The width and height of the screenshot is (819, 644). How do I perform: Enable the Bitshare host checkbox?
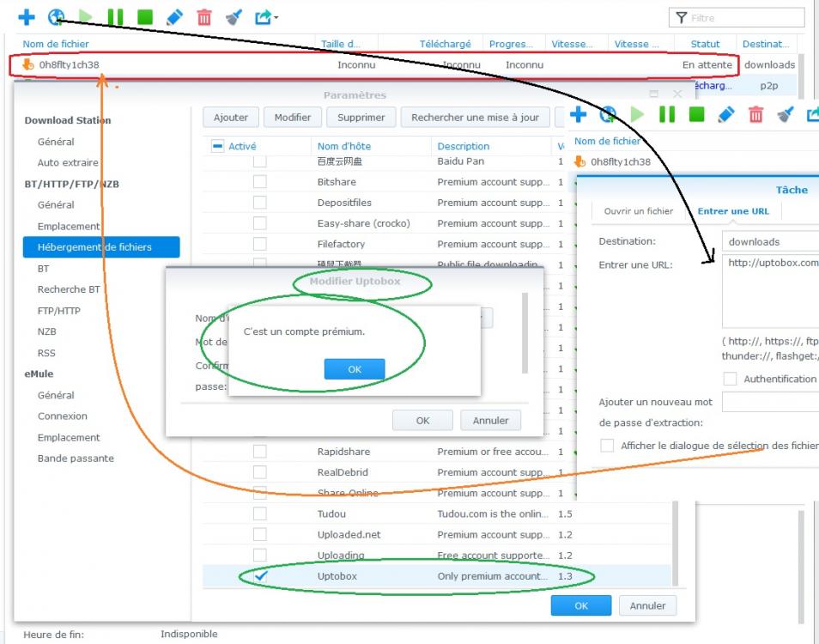(x=259, y=182)
